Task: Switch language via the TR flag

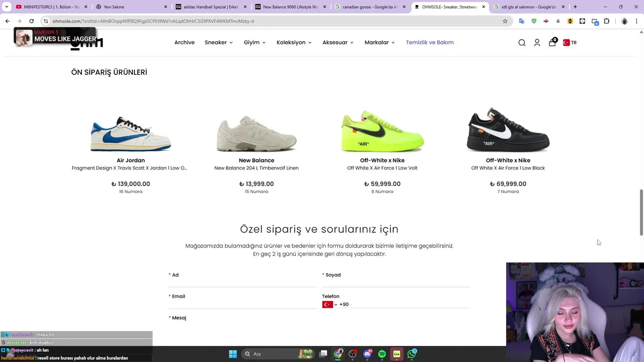Action: coord(570,43)
